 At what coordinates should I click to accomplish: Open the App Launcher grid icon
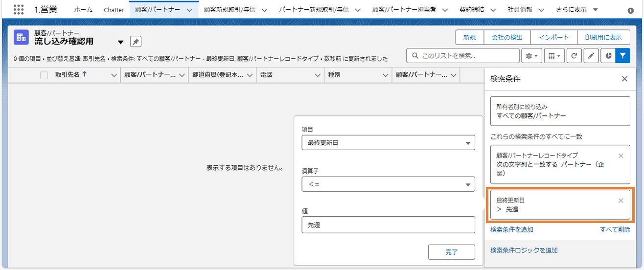(x=19, y=9)
